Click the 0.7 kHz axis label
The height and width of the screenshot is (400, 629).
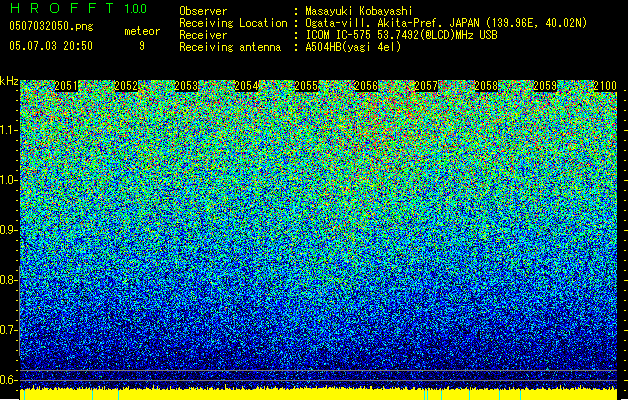coord(9,330)
